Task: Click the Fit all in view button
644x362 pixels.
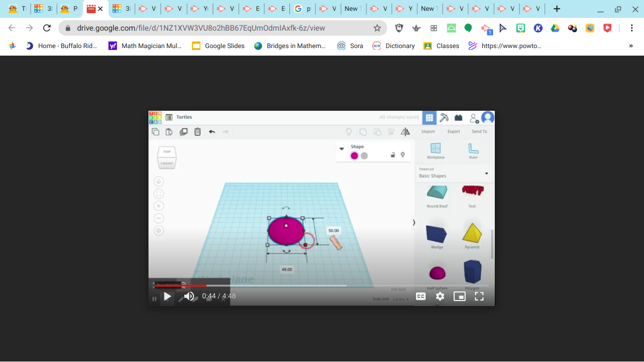Action: (x=158, y=194)
